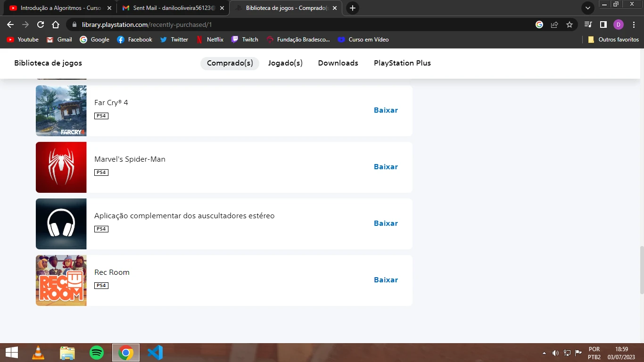644x362 pixels.
Task: Open the Fundação Bradesco bookmark
Action: pyautogui.click(x=298, y=40)
